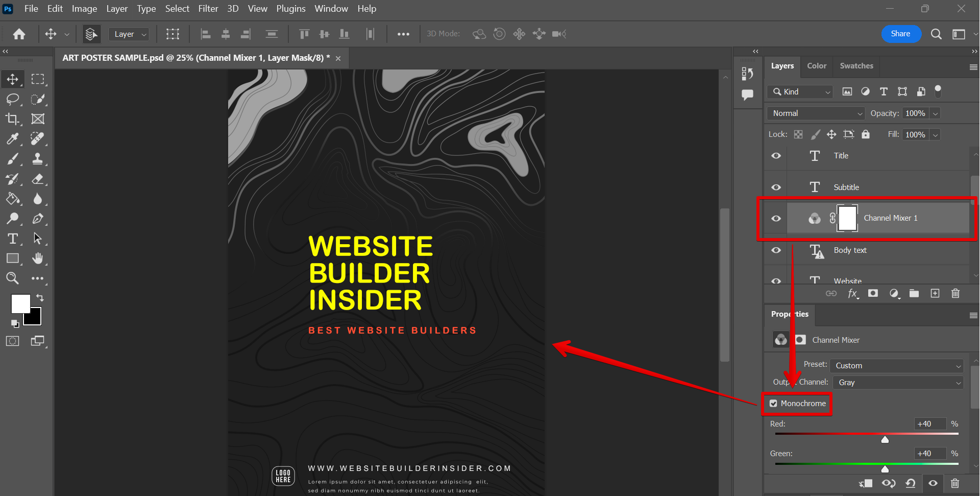Delete layer using Layers panel trash icon
Screen dimensions: 980x496
coord(955,293)
